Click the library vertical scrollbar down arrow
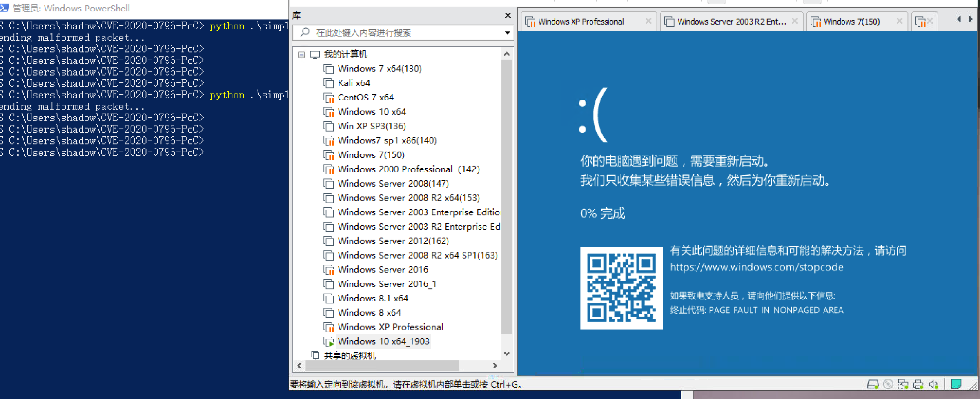980x399 pixels. pyautogui.click(x=507, y=354)
